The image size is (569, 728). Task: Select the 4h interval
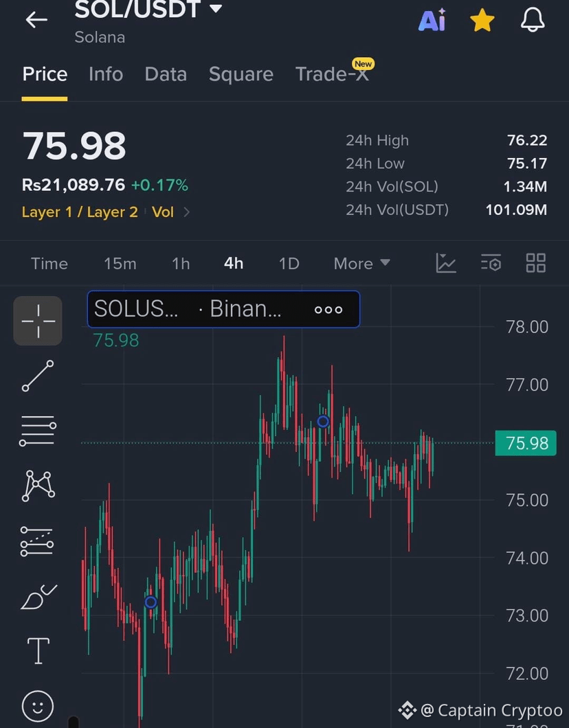point(234,264)
